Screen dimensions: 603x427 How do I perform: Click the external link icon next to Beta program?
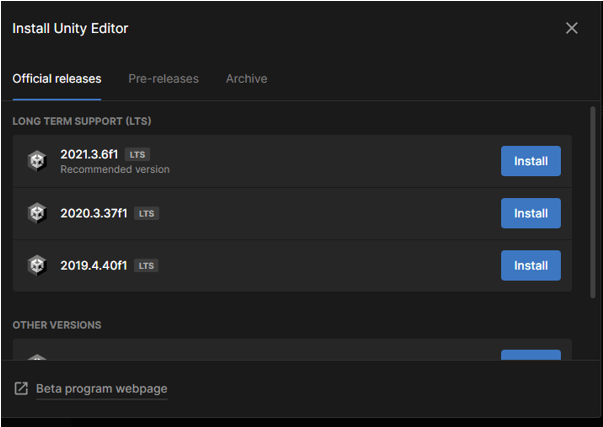(x=21, y=389)
